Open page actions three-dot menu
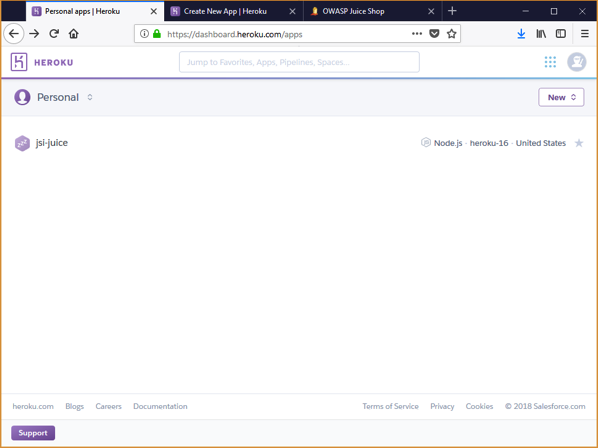Image resolution: width=598 pixels, height=448 pixels. [417, 34]
